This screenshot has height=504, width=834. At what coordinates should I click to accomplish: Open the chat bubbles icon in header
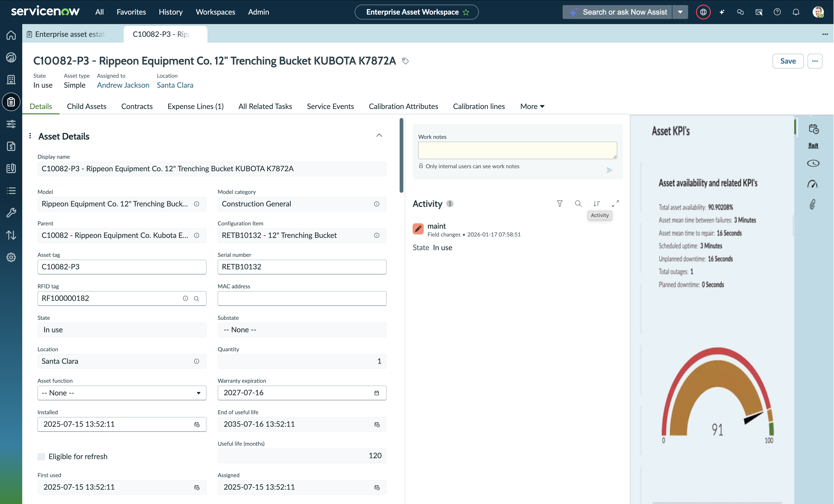tap(740, 12)
